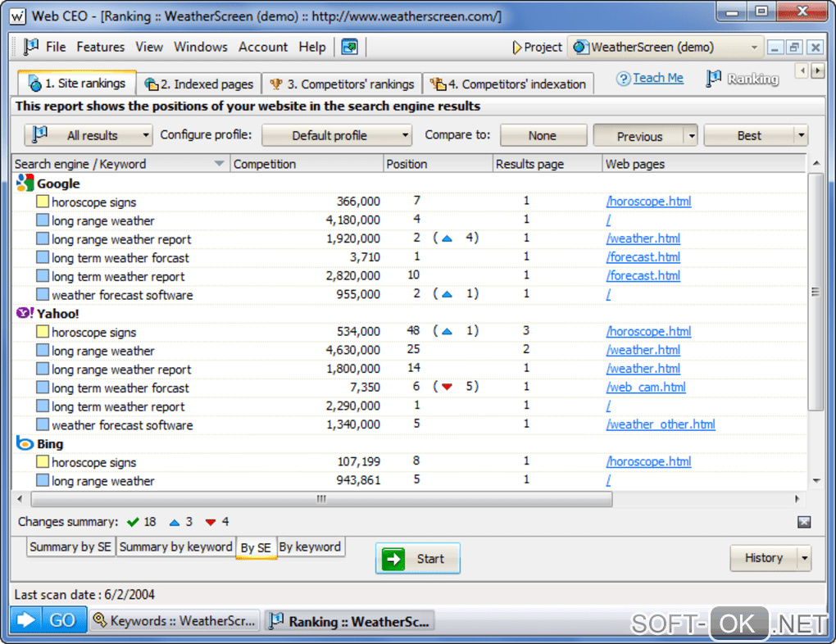Toggle yellow box for Google horoscope signs

43,202
